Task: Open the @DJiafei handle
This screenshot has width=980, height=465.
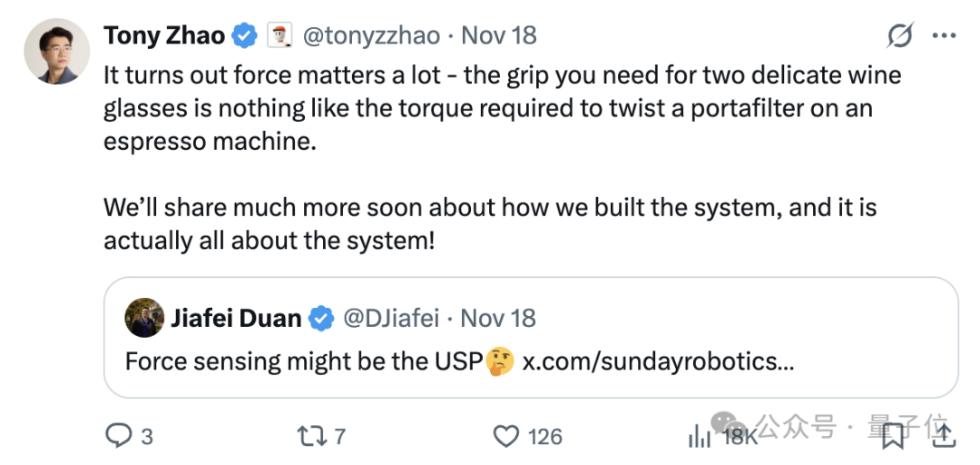Action: click(390, 318)
